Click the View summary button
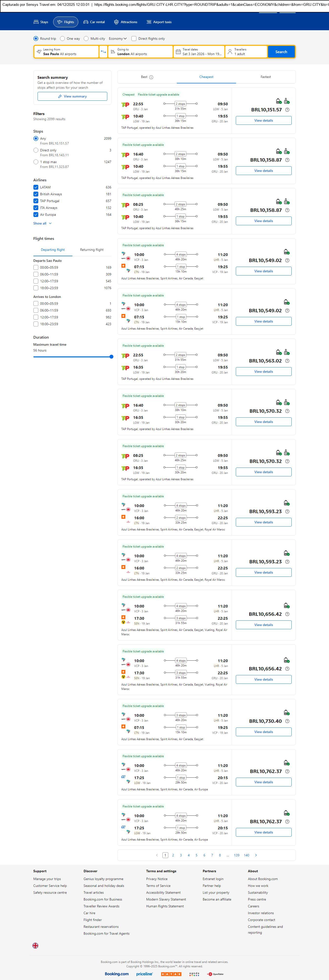 coord(72,96)
